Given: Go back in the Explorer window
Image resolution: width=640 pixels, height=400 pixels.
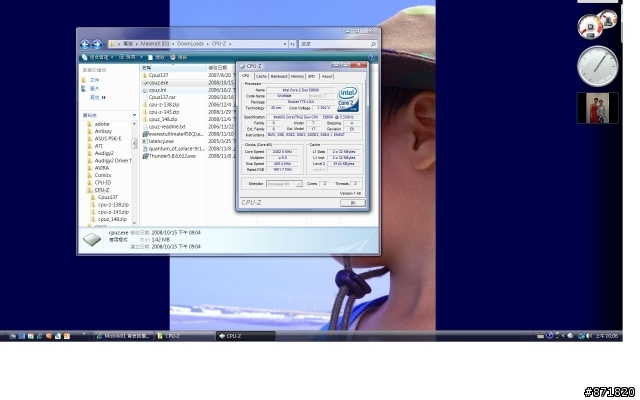Looking at the screenshot, I should (x=85, y=44).
